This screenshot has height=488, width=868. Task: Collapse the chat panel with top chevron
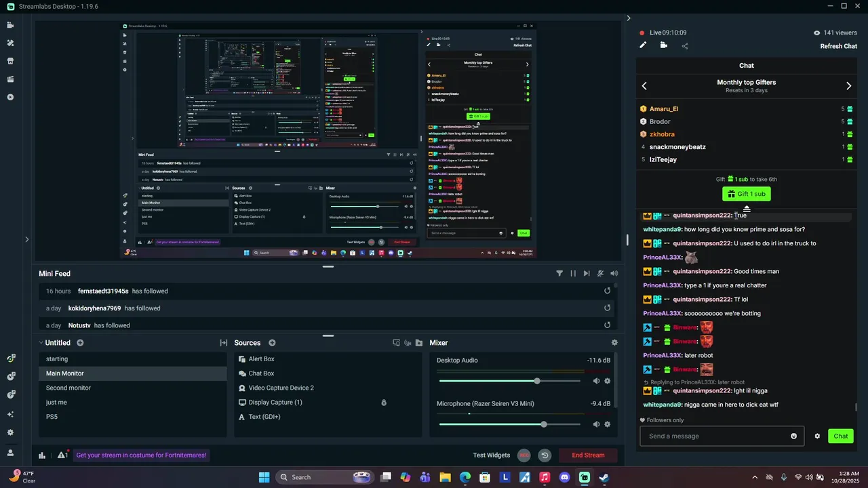click(628, 18)
